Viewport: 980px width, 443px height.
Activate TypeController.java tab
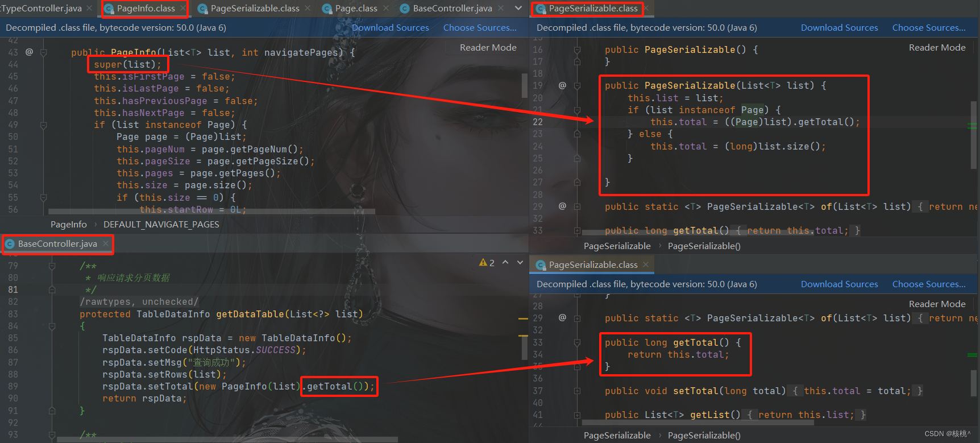tap(41, 9)
